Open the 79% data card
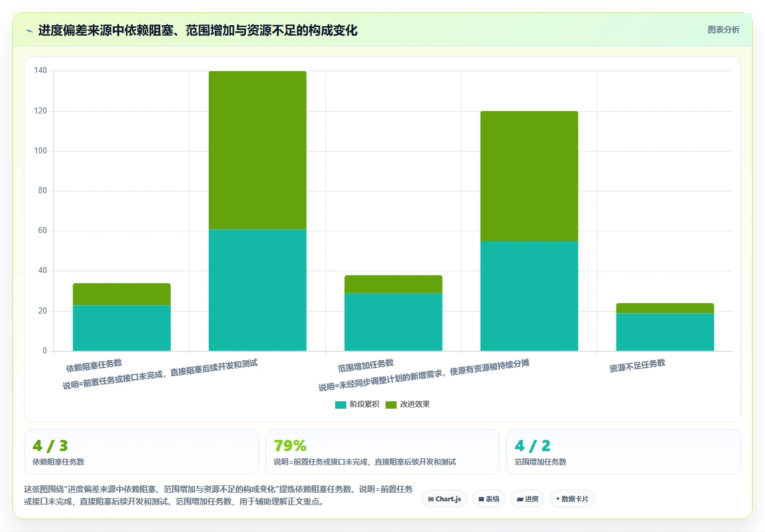 382,452
